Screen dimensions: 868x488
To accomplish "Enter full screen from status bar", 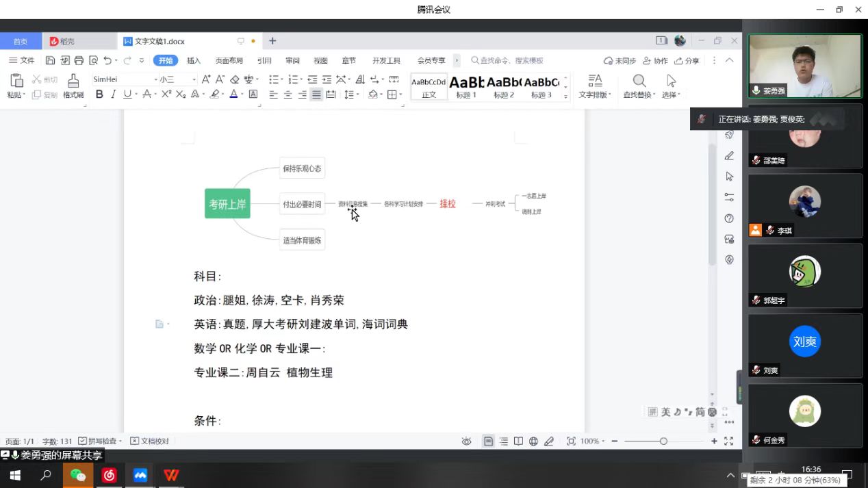I will 728,441.
